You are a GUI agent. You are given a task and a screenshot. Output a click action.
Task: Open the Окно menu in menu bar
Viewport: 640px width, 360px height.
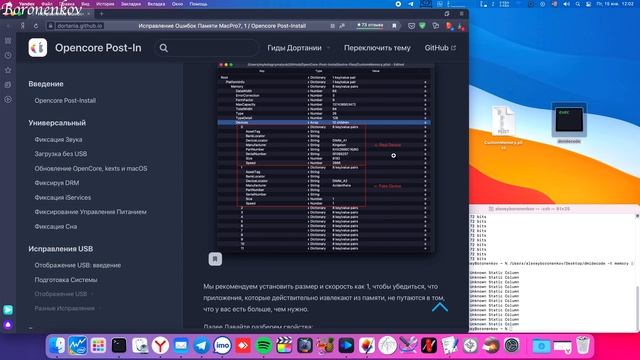coord(177,4)
